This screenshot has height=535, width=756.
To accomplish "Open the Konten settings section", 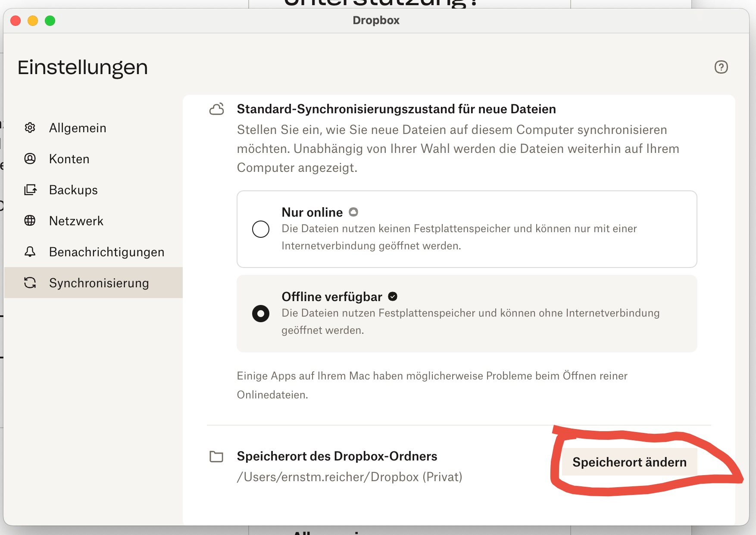I will 94,159.
